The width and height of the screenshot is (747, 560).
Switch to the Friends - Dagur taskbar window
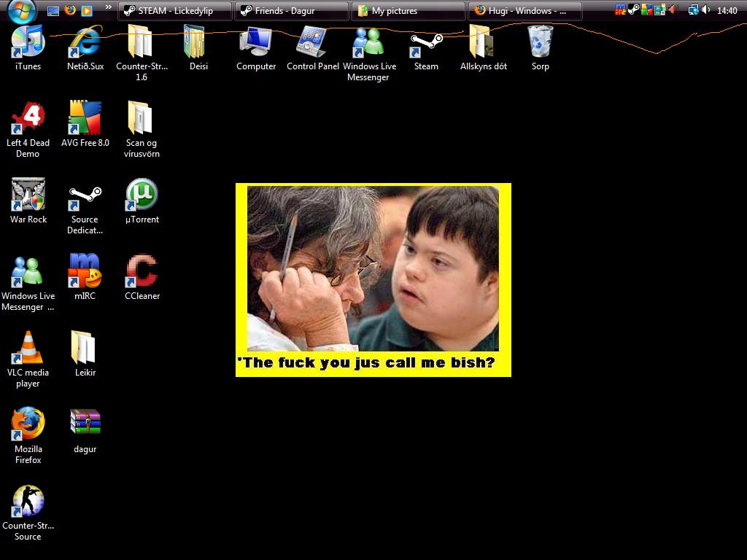292,10
